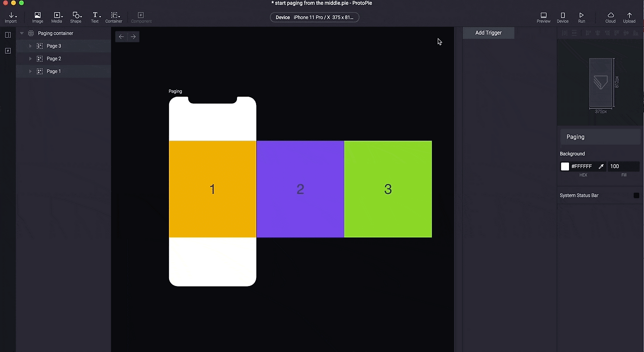644x352 pixels.
Task: Select the Page 1 layer
Action: (63, 72)
